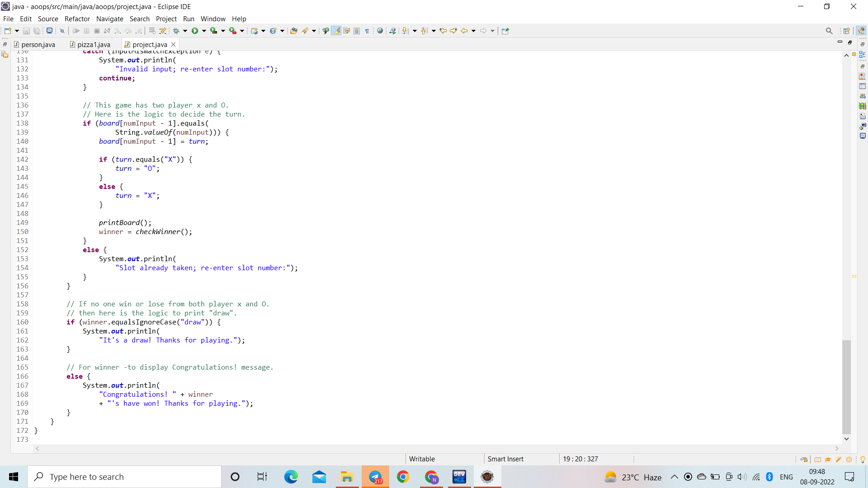Click the vertical scrollbar thumb

click(x=846, y=386)
